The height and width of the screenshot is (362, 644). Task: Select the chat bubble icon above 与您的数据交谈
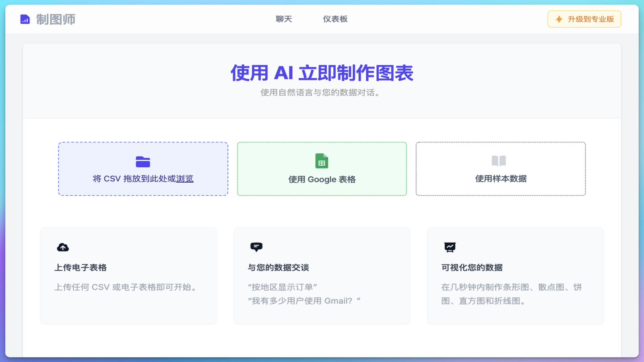(256, 246)
